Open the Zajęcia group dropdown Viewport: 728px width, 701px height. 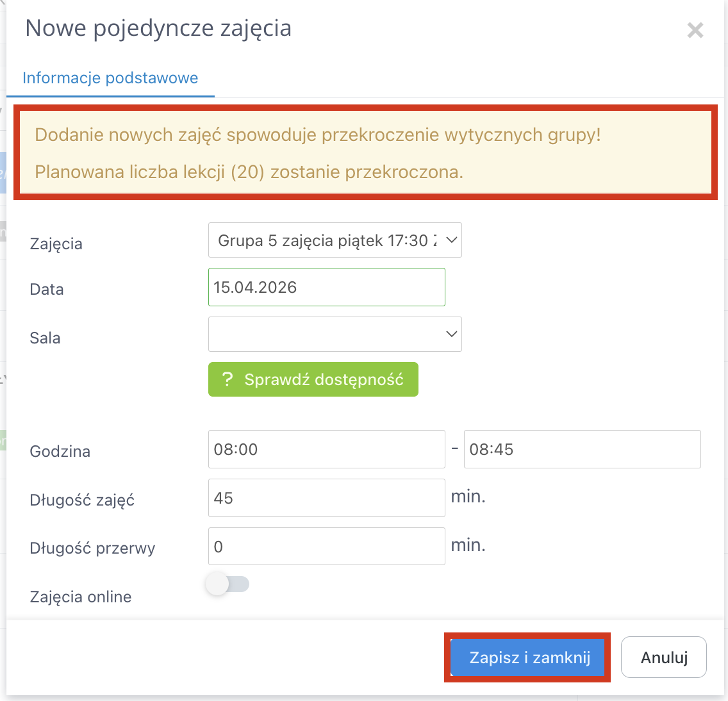[x=335, y=240]
